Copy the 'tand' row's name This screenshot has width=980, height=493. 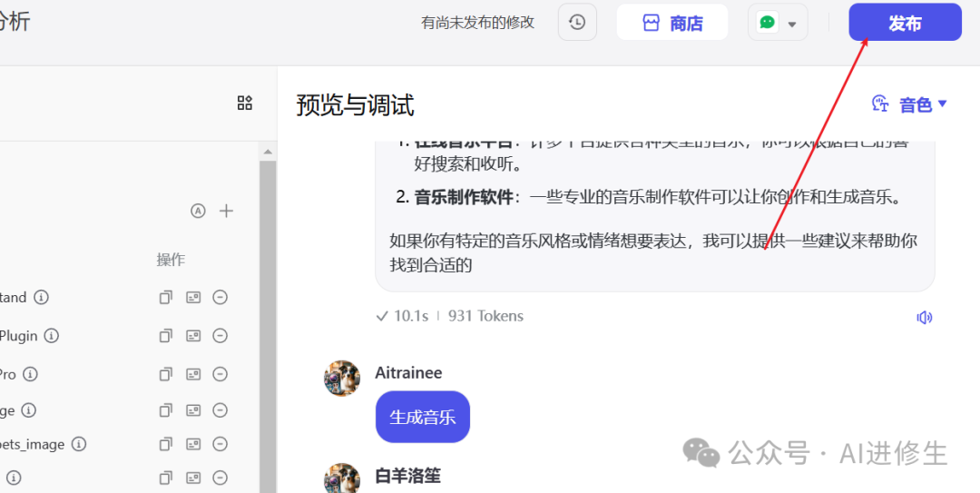[x=166, y=298]
